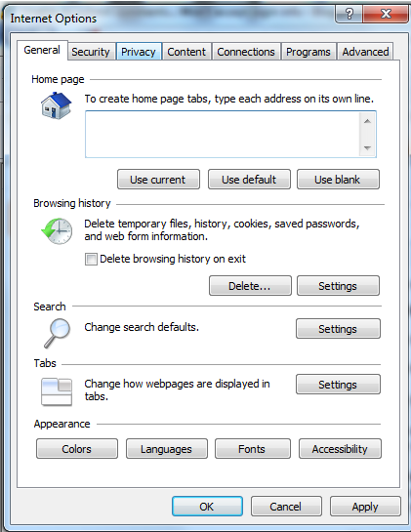The height and width of the screenshot is (532, 411).
Task: Click the Tabs section window icon
Action: [57, 391]
